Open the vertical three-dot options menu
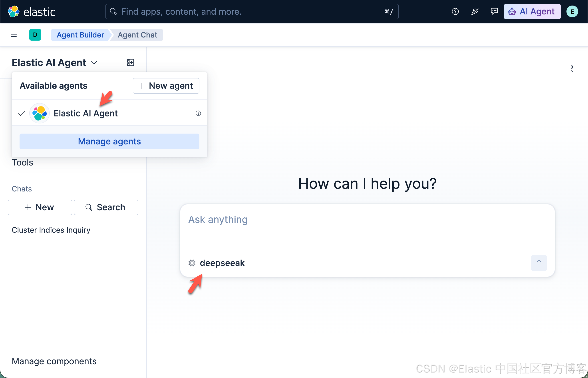Viewport: 588px width, 378px height. point(572,68)
